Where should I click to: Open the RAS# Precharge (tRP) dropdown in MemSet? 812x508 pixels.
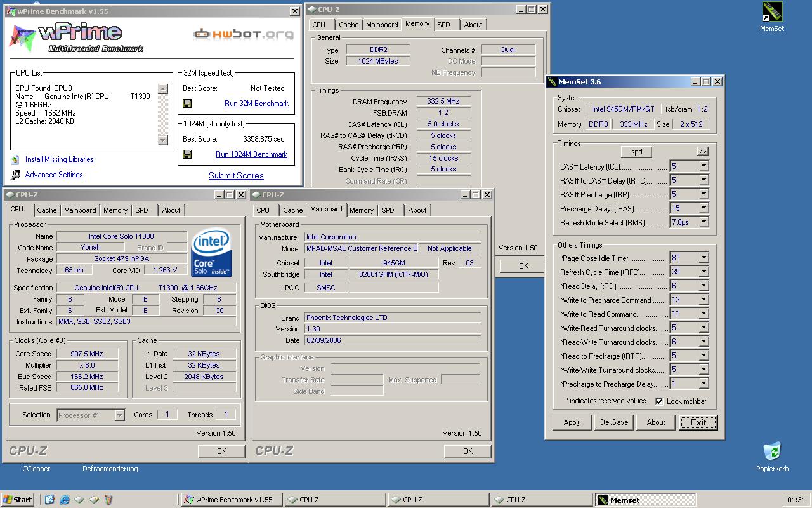point(703,194)
